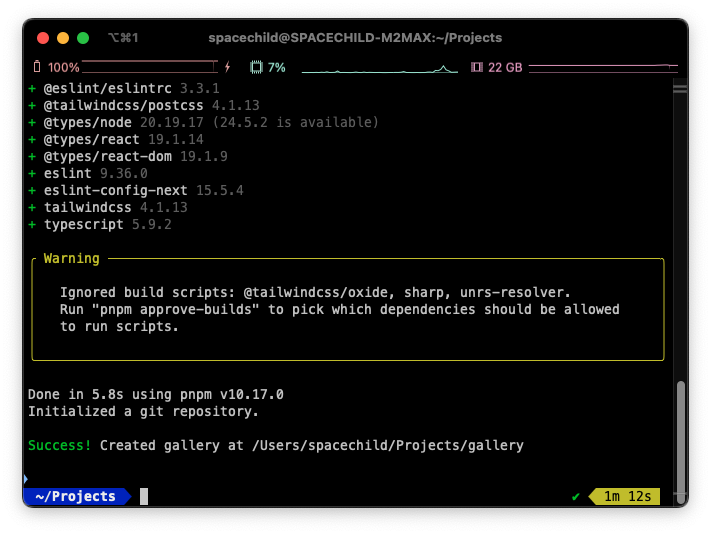The image size is (711, 534).
Task: Click the 1m 12s duration badge
Action: [x=624, y=496]
